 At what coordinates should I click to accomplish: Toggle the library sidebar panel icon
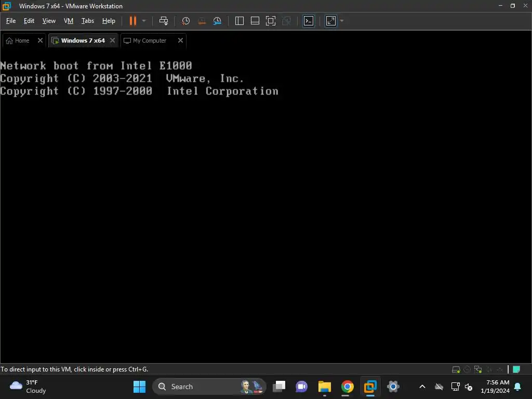pyautogui.click(x=239, y=21)
